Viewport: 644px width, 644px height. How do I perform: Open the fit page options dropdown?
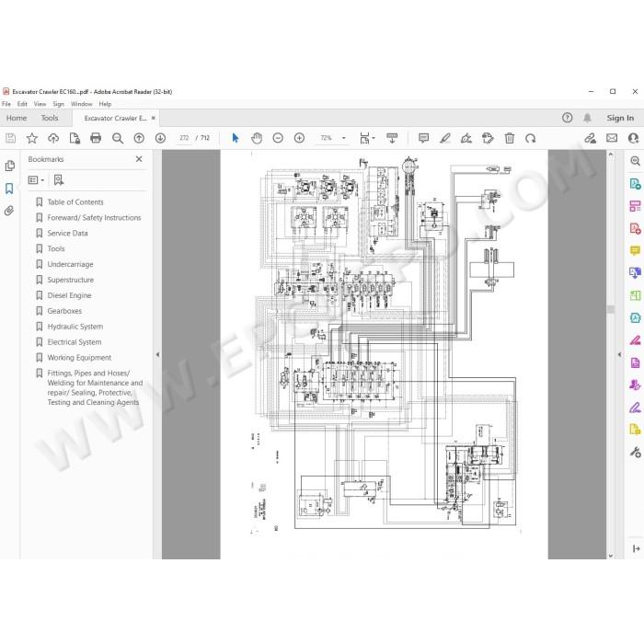(x=367, y=138)
